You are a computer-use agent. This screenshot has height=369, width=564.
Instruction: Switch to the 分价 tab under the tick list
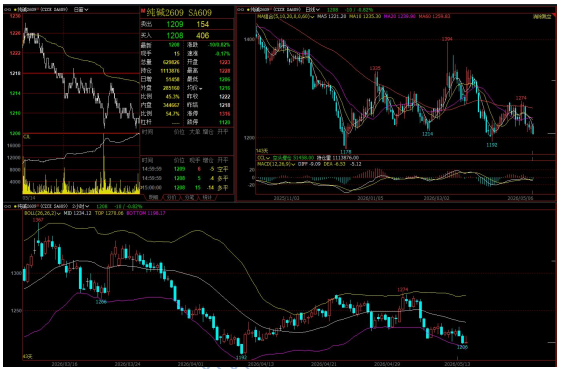[x=171, y=197]
